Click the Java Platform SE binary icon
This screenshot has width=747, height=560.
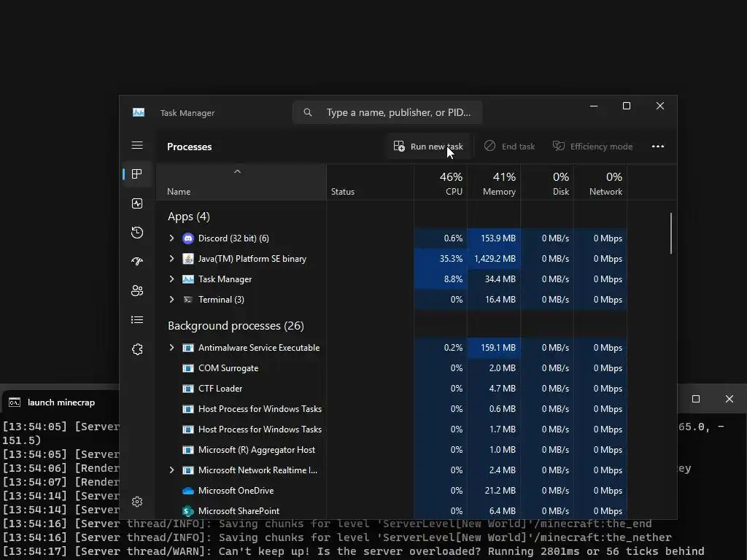pyautogui.click(x=188, y=259)
